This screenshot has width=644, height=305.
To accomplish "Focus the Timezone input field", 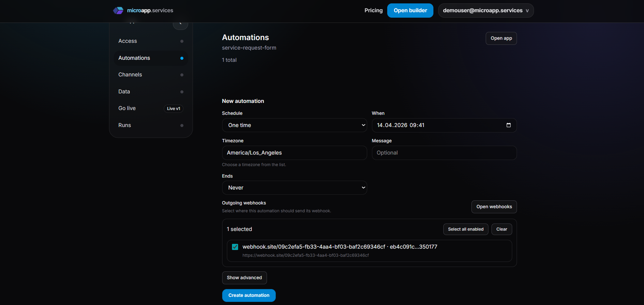I will pyautogui.click(x=294, y=153).
